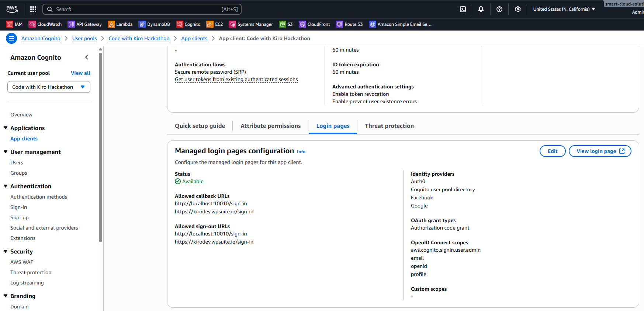Go to Code with Kiro Hackathon breadcrumb
644x311 pixels.
pyautogui.click(x=139, y=38)
